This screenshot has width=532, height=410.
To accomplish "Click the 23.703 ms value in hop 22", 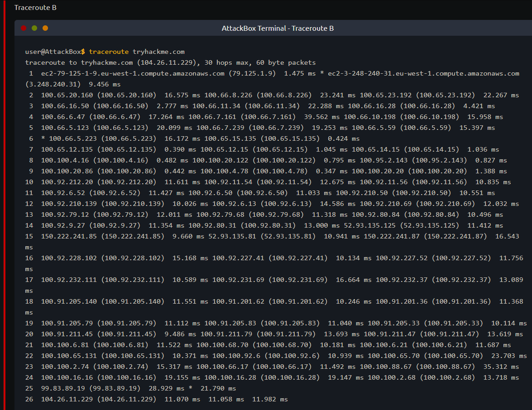I will (x=509, y=356).
